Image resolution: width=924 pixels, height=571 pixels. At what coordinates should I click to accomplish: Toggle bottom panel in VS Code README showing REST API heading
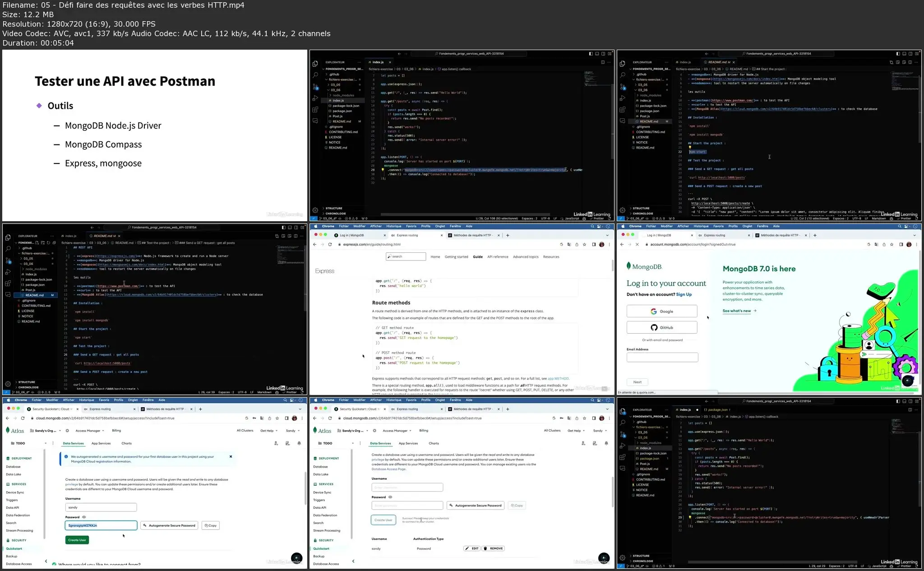click(x=290, y=227)
